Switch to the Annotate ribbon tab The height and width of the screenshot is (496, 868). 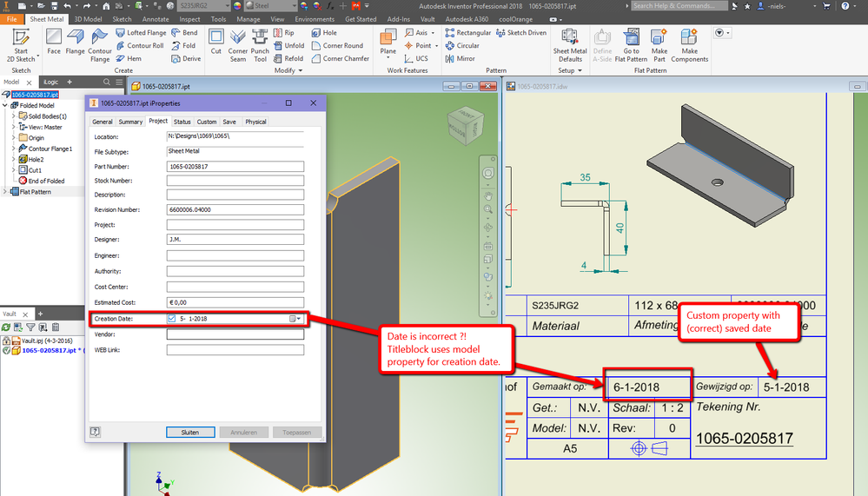point(156,19)
